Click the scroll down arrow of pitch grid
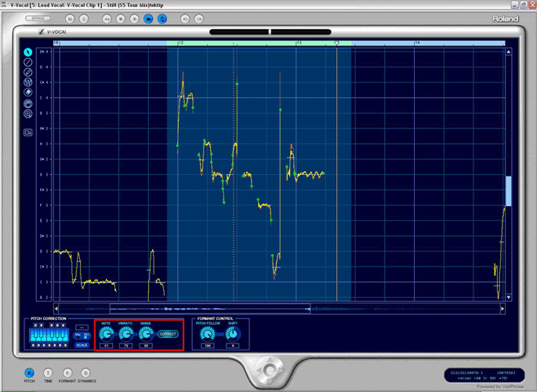537x392 pixels. click(509, 297)
